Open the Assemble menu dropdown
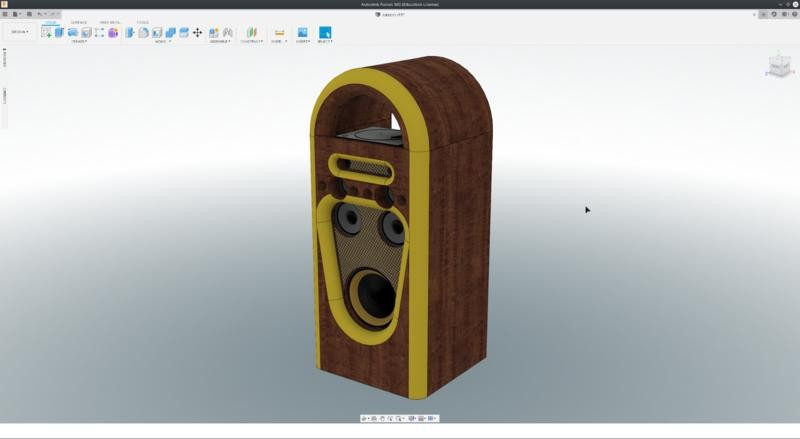 click(220, 42)
